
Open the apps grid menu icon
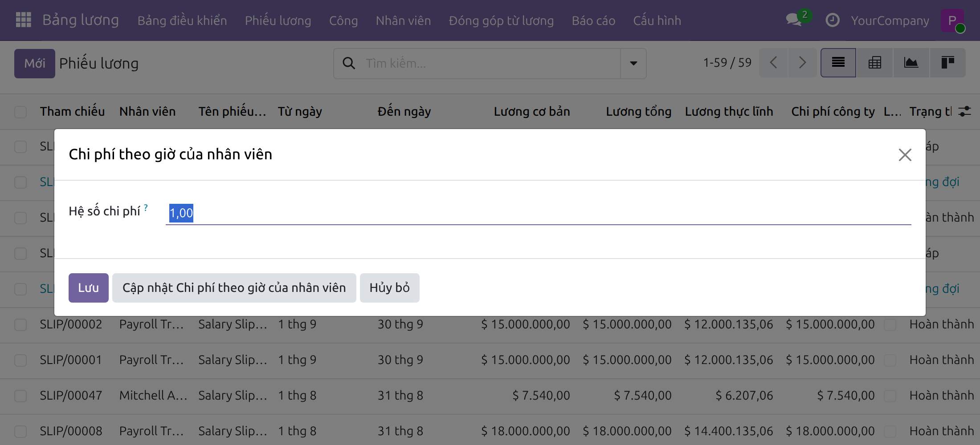tap(23, 20)
